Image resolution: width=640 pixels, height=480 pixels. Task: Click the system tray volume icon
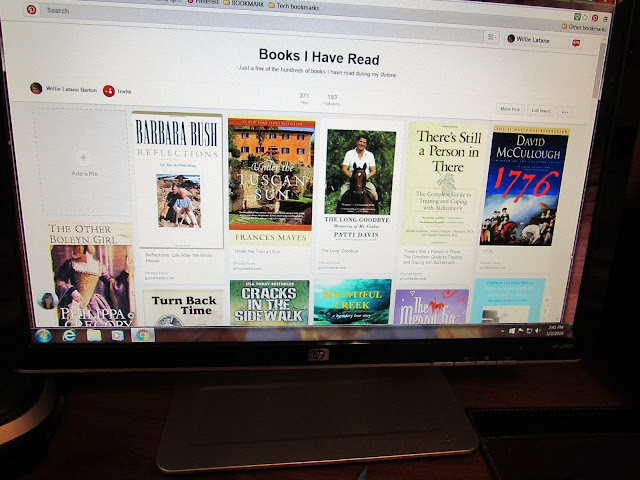point(538,330)
